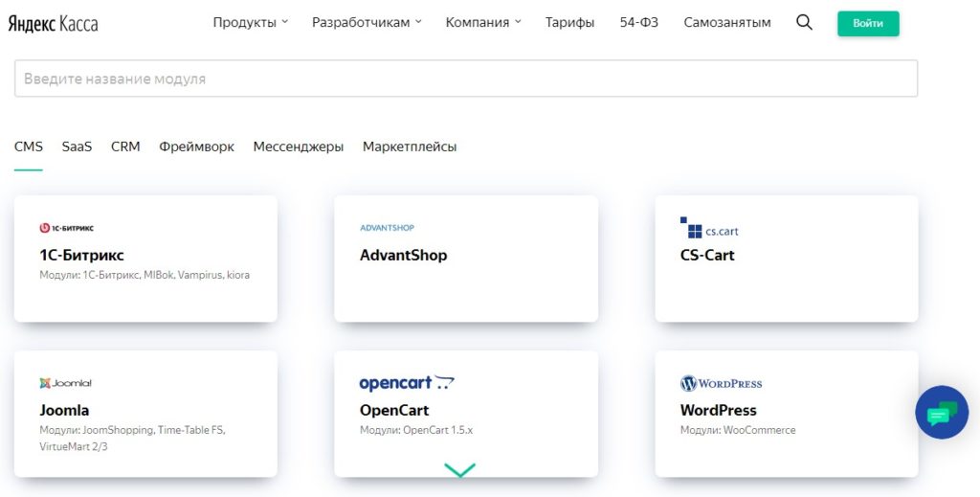Open the Тарифы link

[x=569, y=23]
